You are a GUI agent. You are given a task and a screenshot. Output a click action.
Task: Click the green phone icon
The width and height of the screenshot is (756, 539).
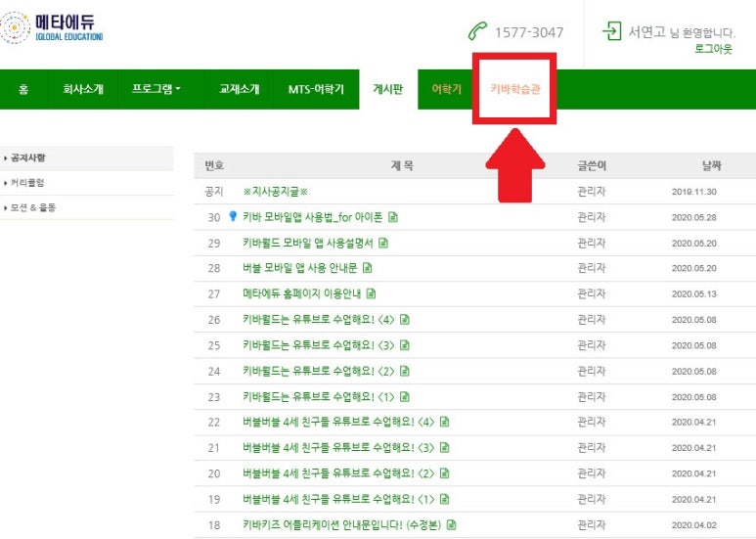[x=477, y=31]
